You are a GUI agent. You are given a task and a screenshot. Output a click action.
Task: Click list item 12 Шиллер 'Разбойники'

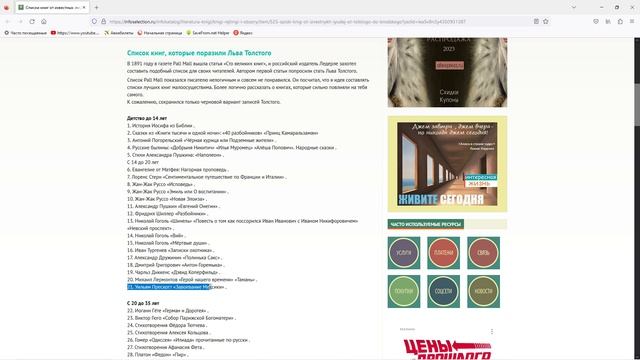click(x=167, y=214)
